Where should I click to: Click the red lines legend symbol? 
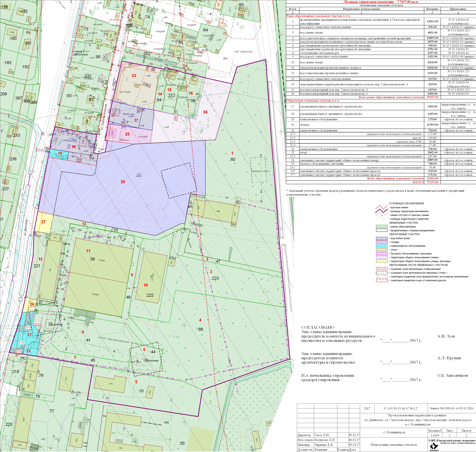(x=382, y=207)
